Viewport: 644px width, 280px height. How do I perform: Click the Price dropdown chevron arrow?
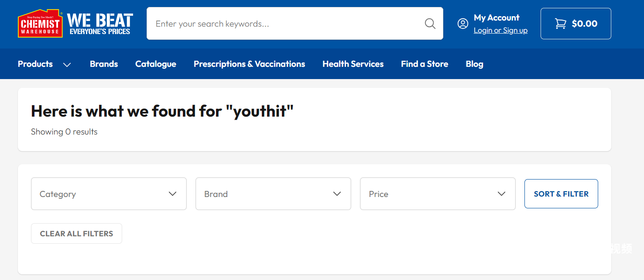click(x=502, y=194)
